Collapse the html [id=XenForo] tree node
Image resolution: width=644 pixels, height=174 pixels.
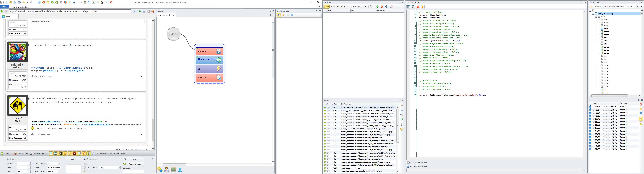593,14
